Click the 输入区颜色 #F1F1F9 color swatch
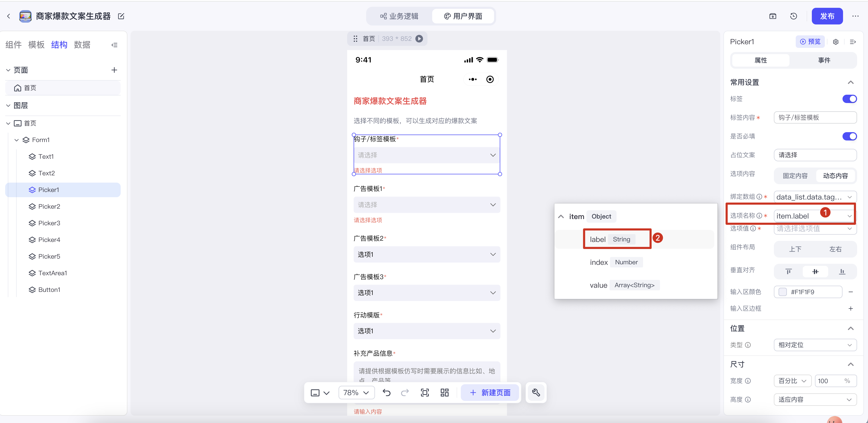 [782, 292]
